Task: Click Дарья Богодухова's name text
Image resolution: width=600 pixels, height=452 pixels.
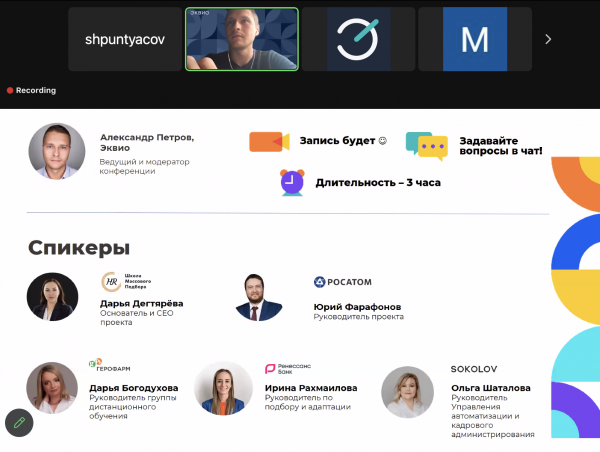Action: [x=134, y=388]
